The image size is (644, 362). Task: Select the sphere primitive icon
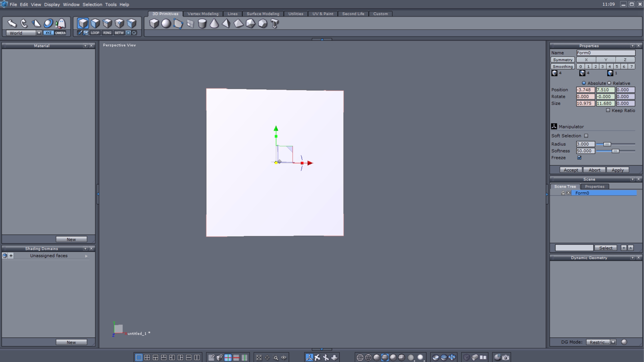[x=166, y=24]
